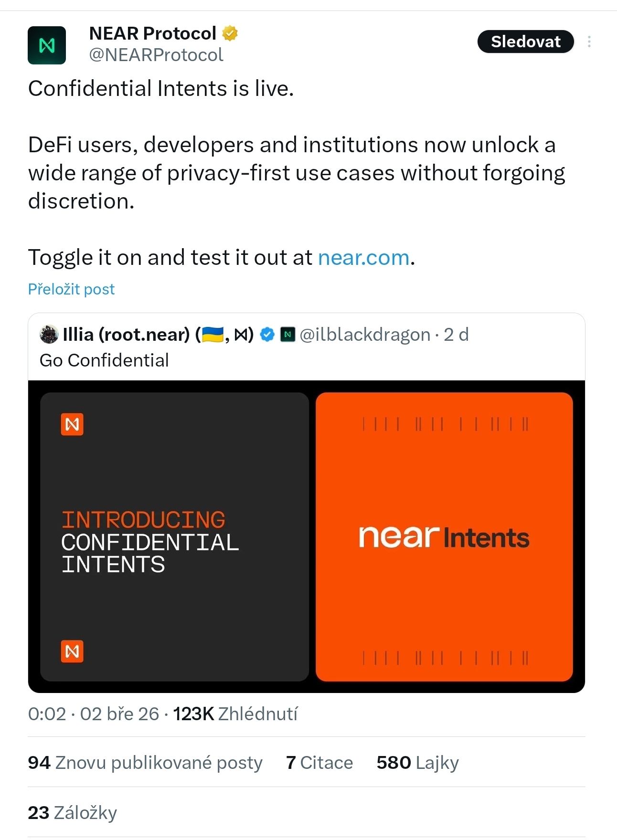The image size is (617, 840).
Task: Click the 123K Zhlédnutí view count
Action: click(x=235, y=714)
